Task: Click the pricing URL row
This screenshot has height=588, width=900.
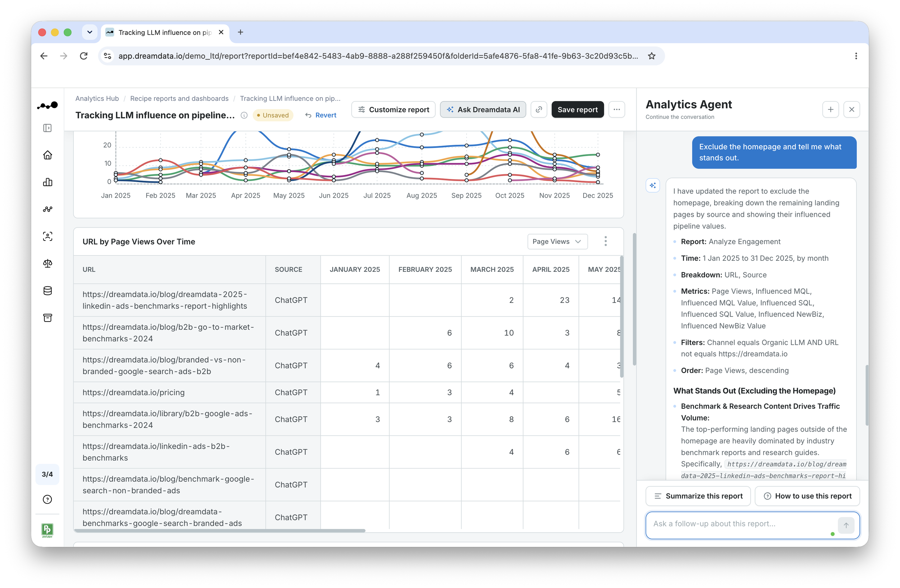Action: point(347,392)
